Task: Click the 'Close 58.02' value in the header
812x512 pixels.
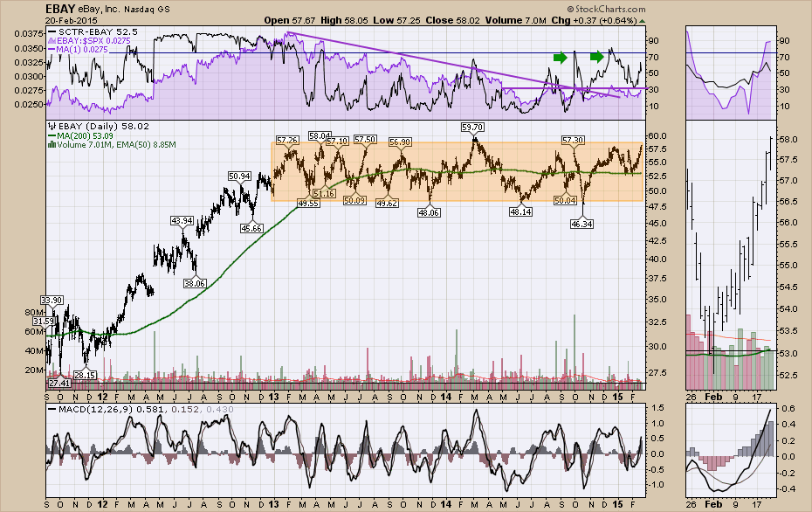Action: click(x=453, y=20)
